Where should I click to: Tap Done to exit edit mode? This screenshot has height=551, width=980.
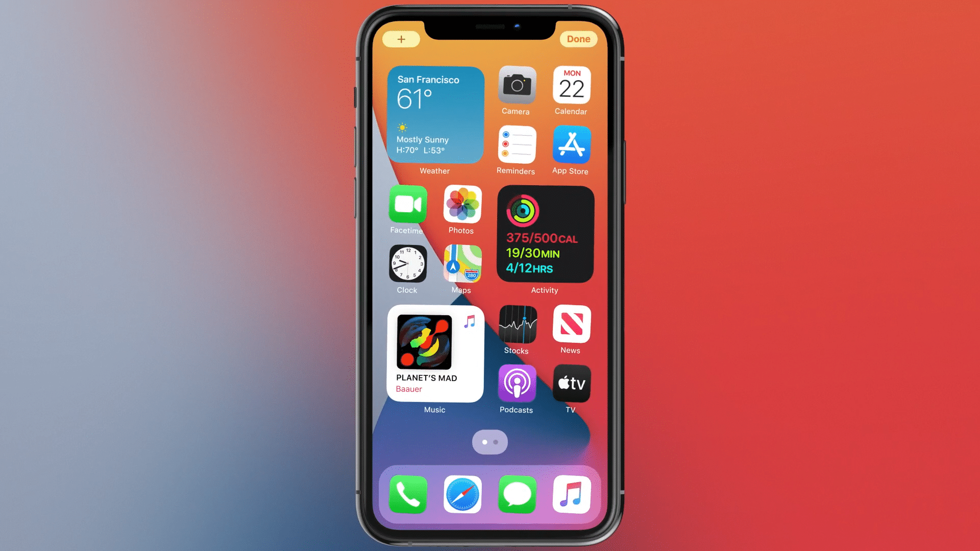tap(578, 39)
